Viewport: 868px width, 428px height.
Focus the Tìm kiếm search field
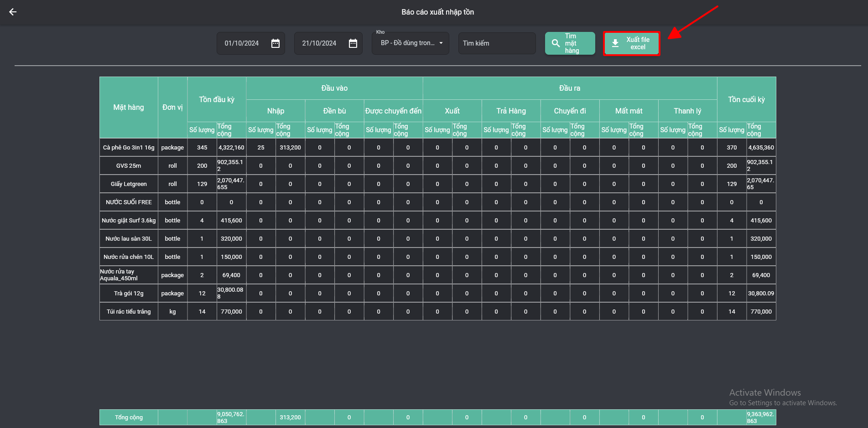click(x=497, y=43)
